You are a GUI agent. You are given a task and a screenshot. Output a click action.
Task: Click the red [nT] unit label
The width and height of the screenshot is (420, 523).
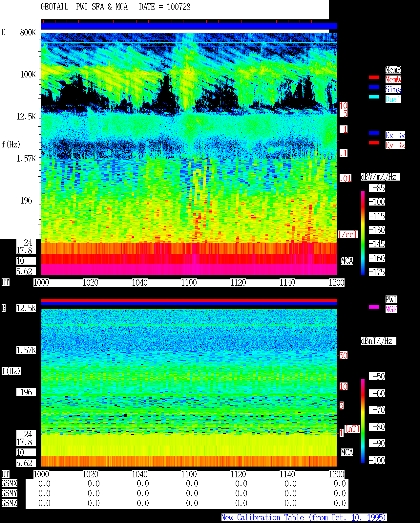point(352,429)
